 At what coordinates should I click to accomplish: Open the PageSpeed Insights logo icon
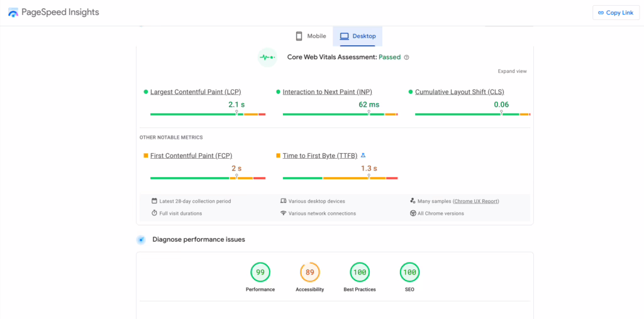pyautogui.click(x=13, y=13)
